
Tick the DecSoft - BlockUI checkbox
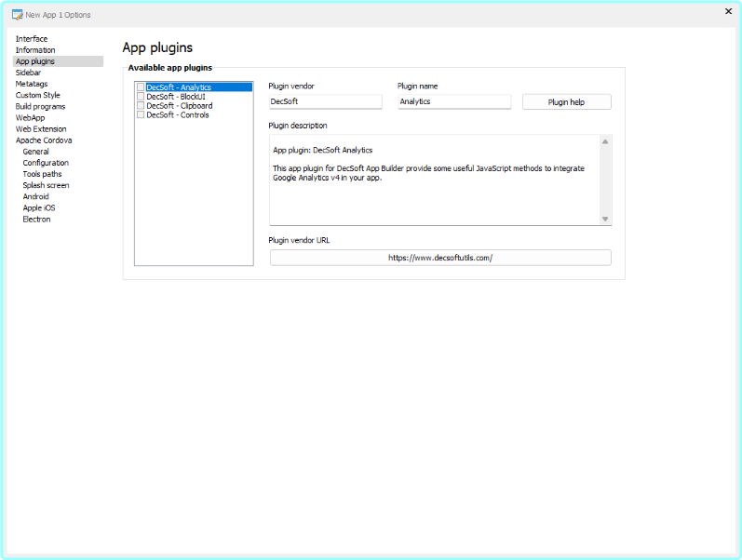[x=141, y=97]
